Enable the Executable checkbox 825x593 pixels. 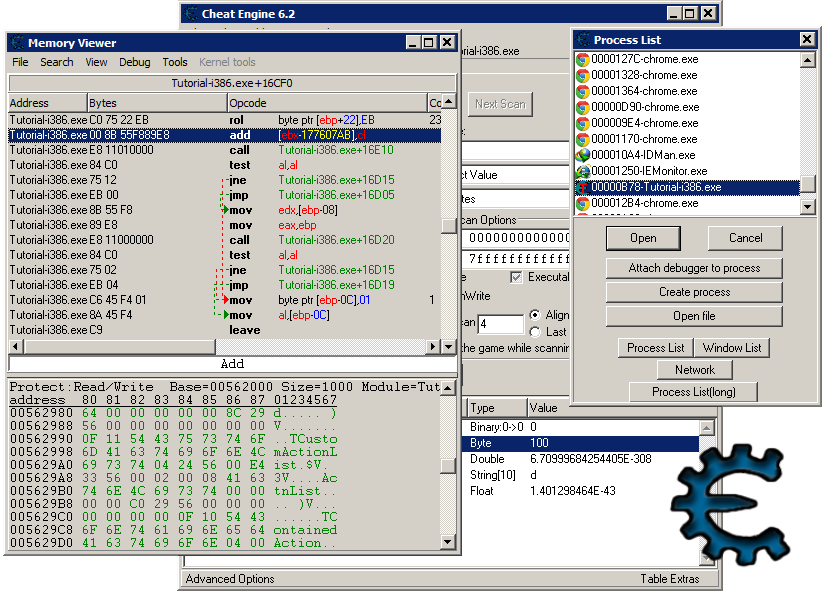click(516, 277)
